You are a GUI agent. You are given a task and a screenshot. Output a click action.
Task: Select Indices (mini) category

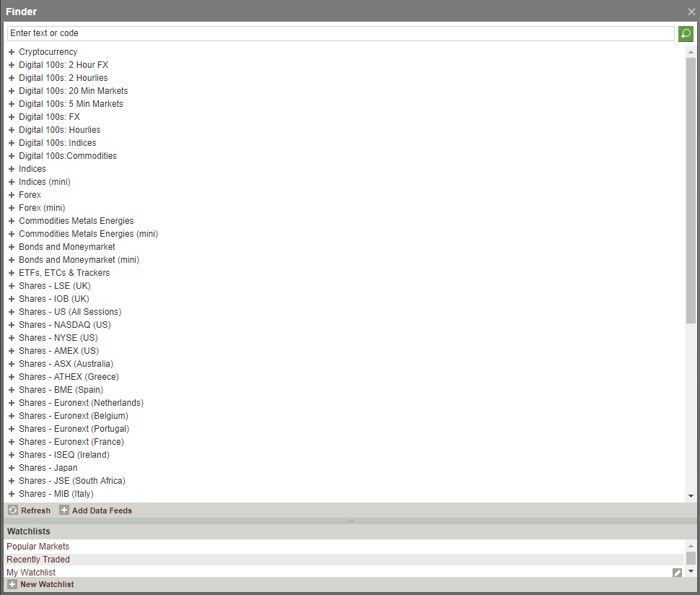pyautogui.click(x=45, y=182)
